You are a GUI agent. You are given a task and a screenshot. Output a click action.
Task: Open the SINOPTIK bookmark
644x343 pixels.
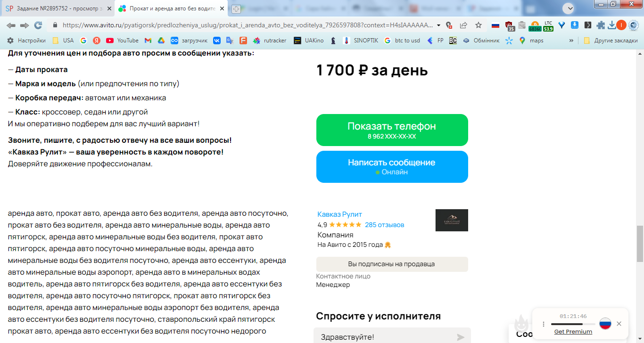click(x=361, y=41)
